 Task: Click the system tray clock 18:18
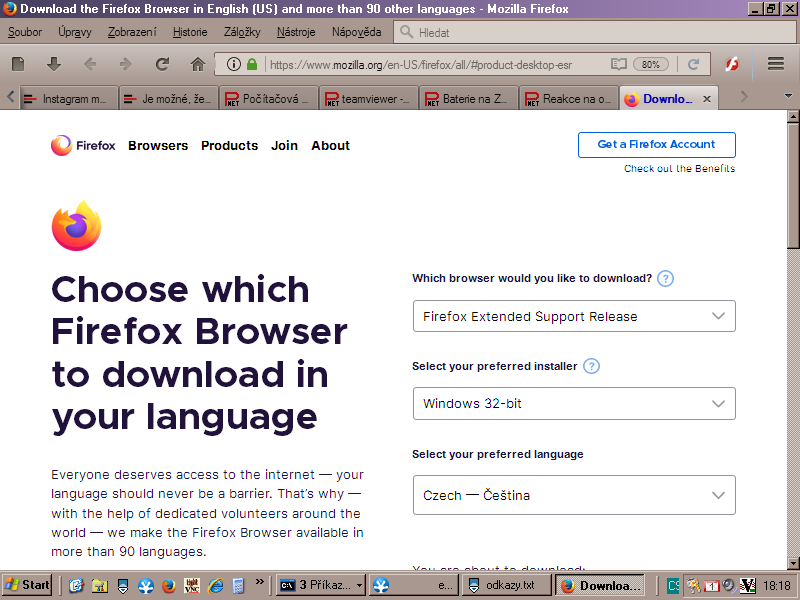tap(778, 585)
